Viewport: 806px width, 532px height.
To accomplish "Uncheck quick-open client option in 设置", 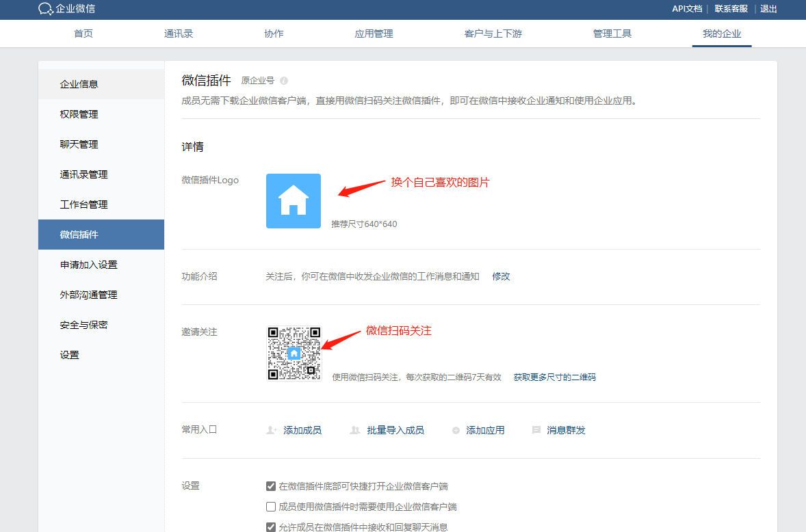I will (270, 486).
